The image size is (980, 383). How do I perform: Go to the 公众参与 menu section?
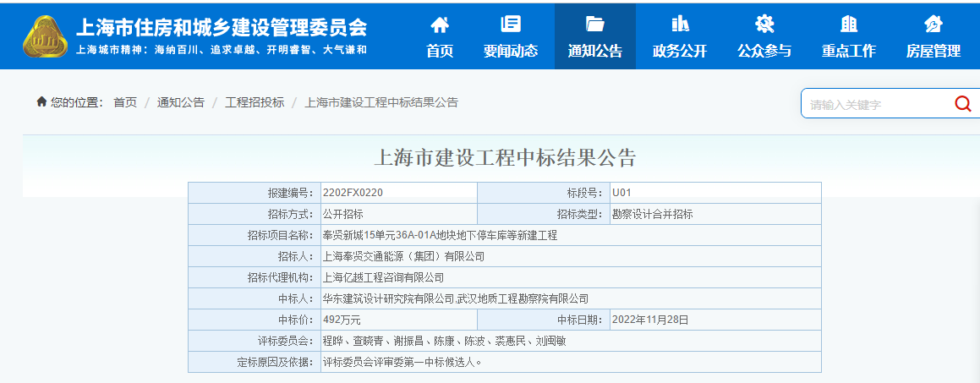click(764, 51)
